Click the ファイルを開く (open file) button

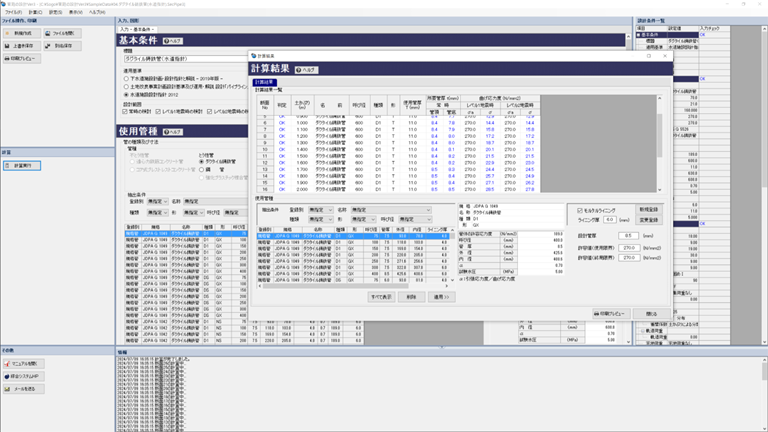coord(63,33)
